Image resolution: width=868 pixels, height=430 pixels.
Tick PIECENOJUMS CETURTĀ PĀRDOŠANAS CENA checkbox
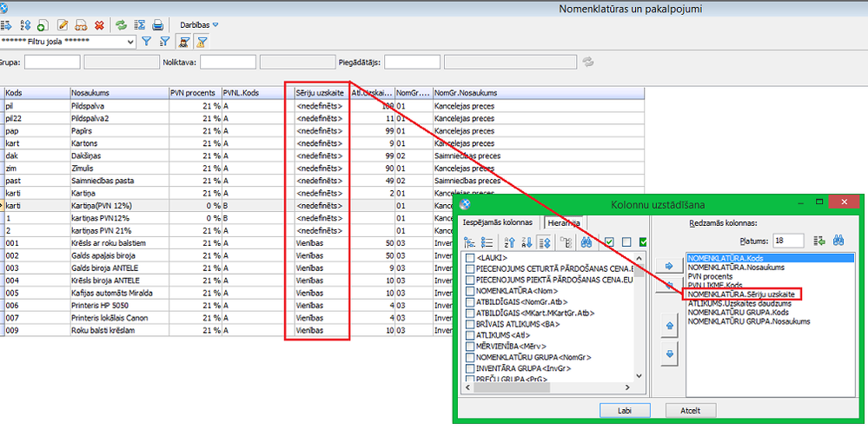click(x=471, y=269)
